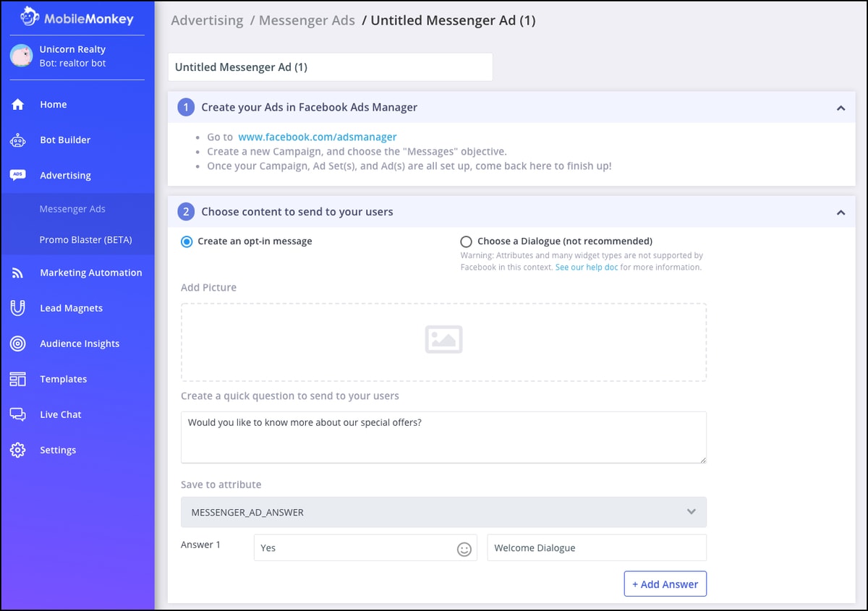Collapse the Facebook Ads Manager step
This screenshot has width=868, height=611.
(x=841, y=106)
